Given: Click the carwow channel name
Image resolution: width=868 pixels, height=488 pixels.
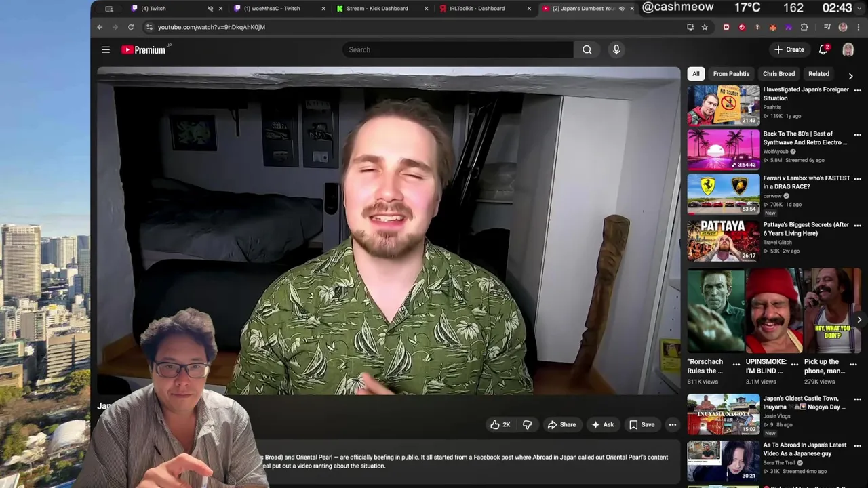Looking at the screenshot, I should 772,196.
